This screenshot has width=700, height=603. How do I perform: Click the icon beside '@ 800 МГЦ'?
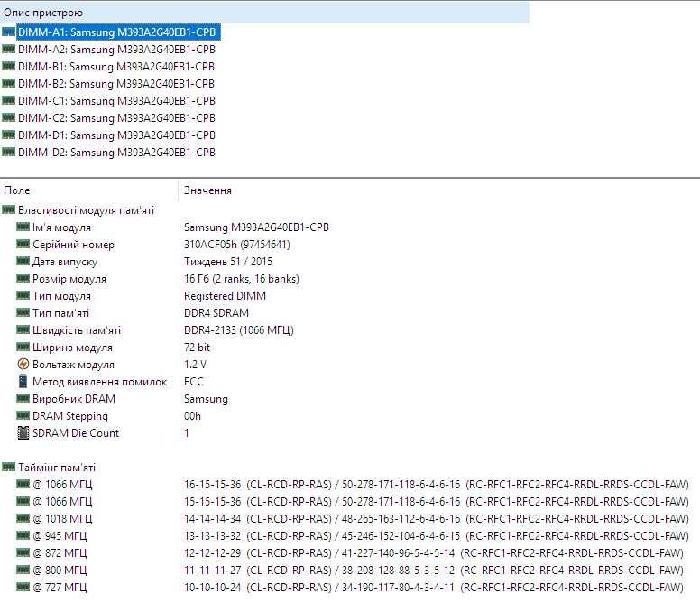point(23,570)
